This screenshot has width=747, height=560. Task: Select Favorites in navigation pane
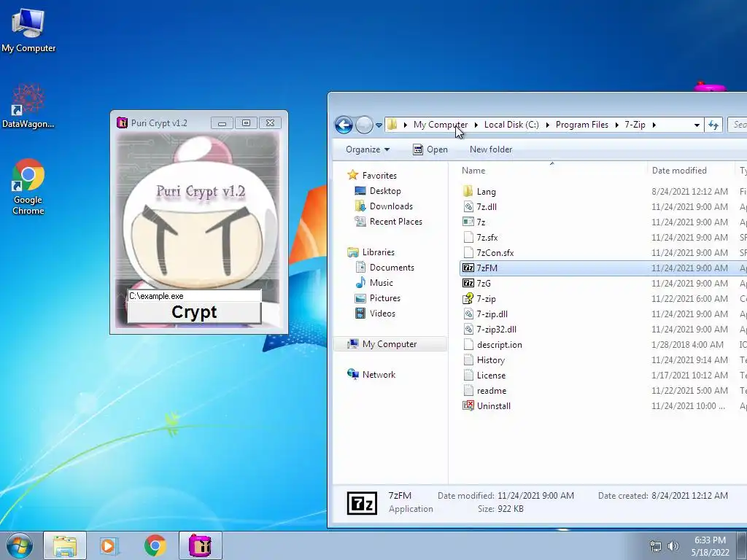pos(379,175)
